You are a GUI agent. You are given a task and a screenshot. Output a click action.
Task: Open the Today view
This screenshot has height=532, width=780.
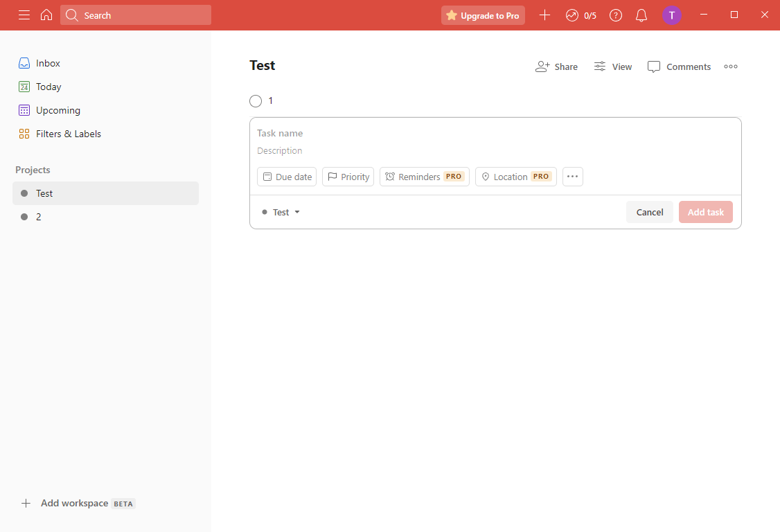pyautogui.click(x=105, y=87)
